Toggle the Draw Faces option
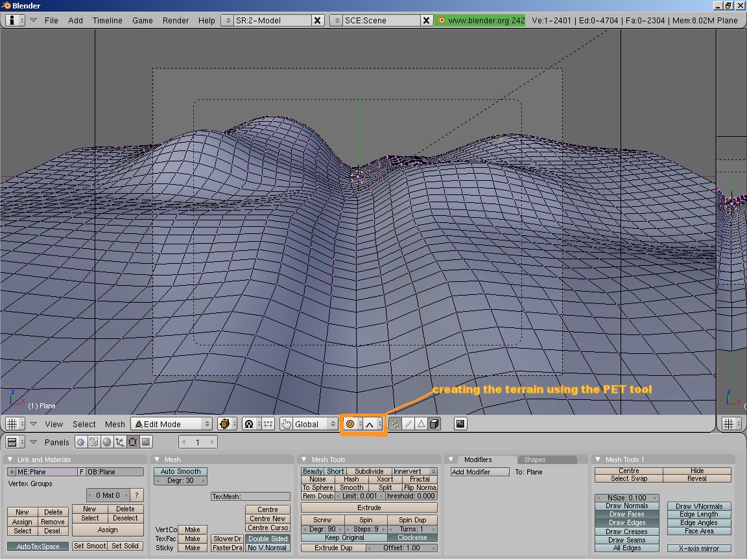Screen dimensions: 747x560 pos(626,515)
